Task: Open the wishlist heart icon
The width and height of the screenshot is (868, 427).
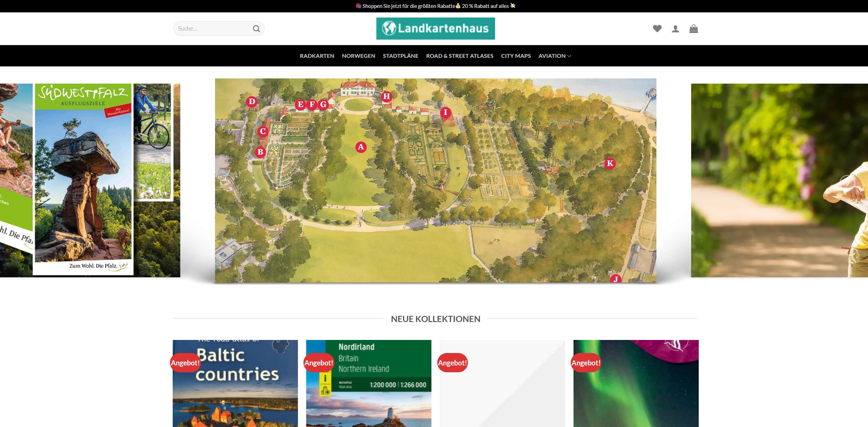Action: pos(657,29)
